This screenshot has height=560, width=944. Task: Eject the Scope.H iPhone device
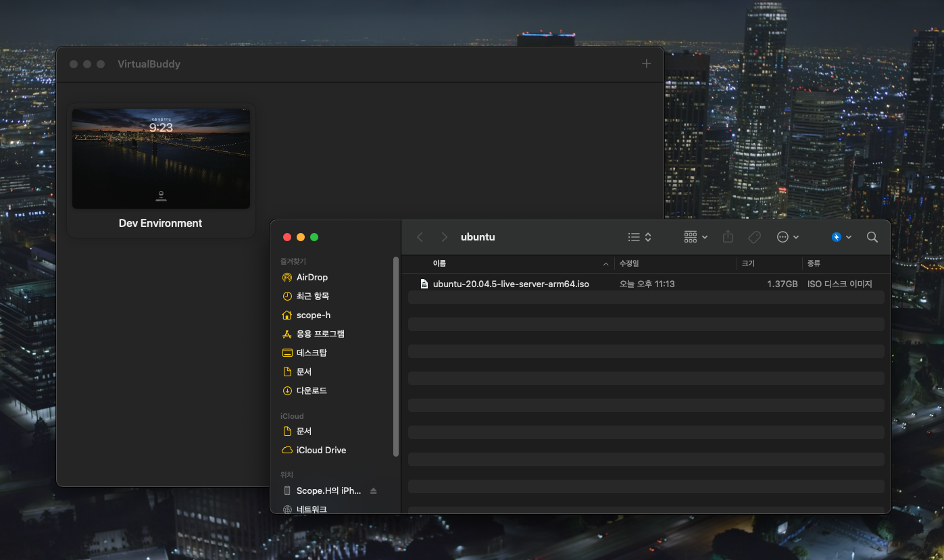373,490
